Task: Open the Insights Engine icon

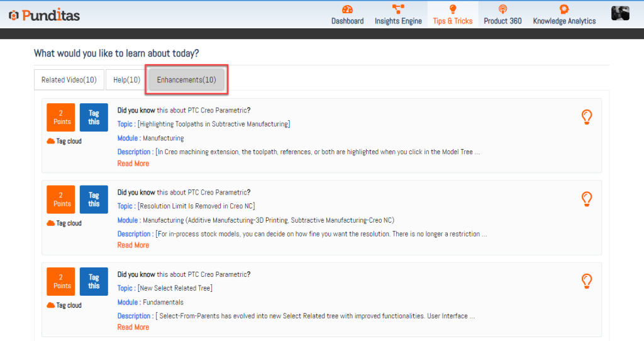Action: [398, 9]
